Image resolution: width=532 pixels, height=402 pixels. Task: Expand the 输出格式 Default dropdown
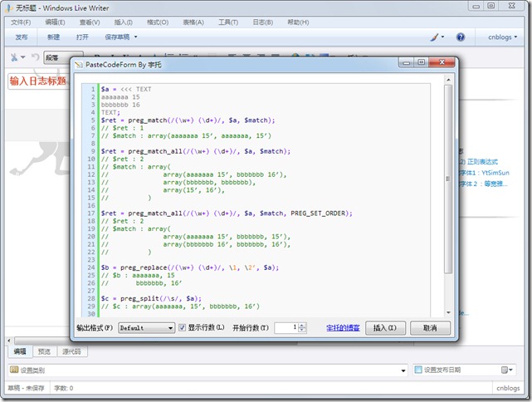click(168, 328)
